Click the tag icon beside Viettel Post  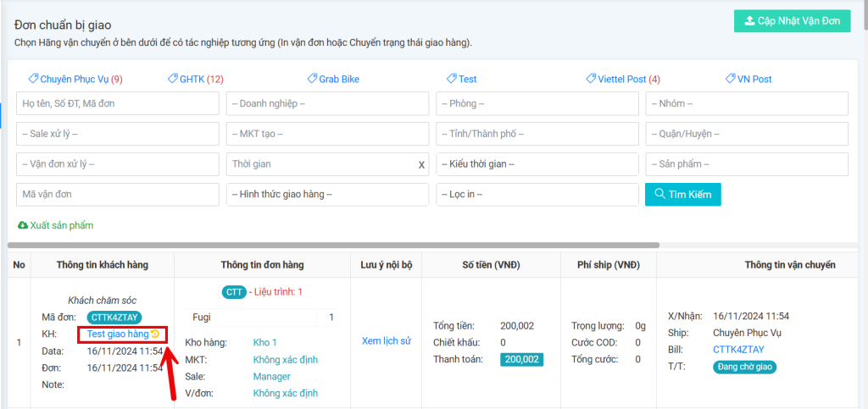pyautogui.click(x=591, y=79)
